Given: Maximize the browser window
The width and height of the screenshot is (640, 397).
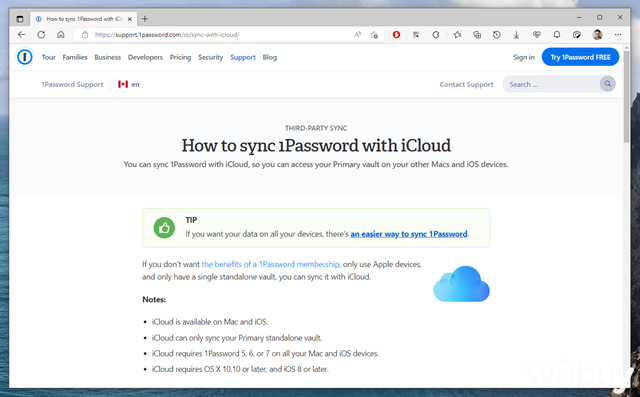Looking at the screenshot, I should tap(599, 18).
